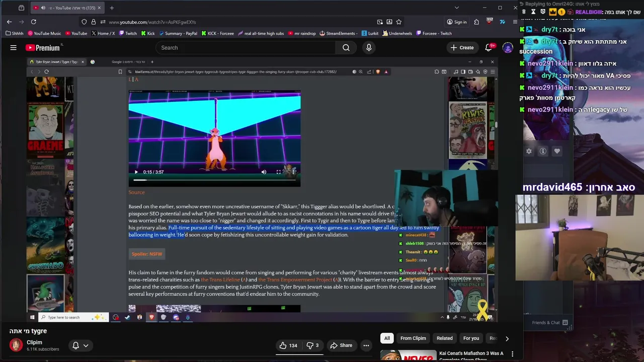Open the tab overview icon

click(21, 8)
